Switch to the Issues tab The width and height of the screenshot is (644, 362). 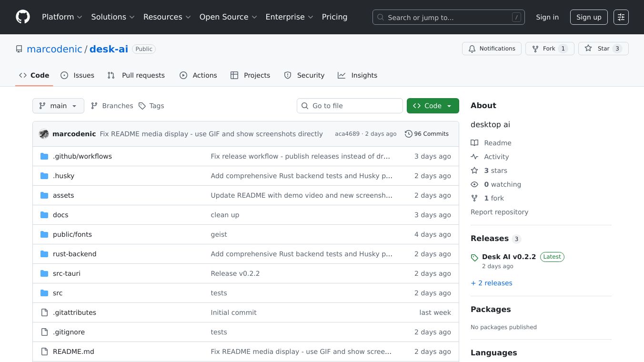pos(78,75)
